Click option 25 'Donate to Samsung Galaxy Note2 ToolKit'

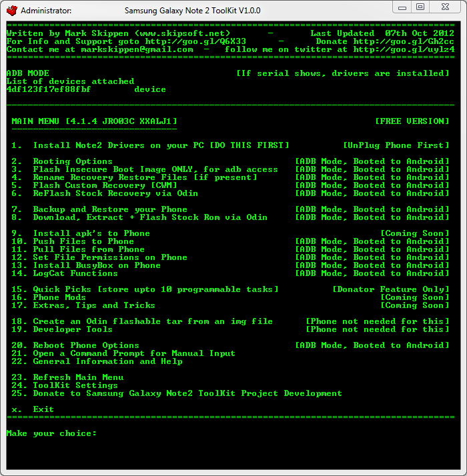(177, 393)
